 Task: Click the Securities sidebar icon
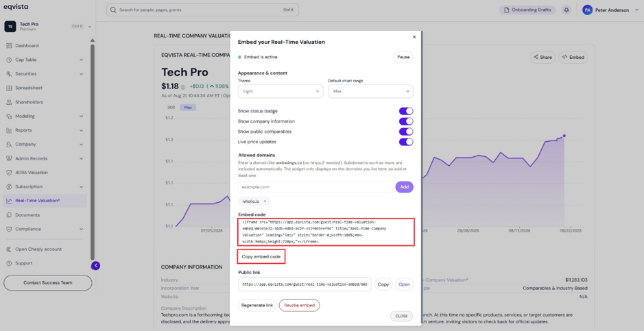(9, 74)
